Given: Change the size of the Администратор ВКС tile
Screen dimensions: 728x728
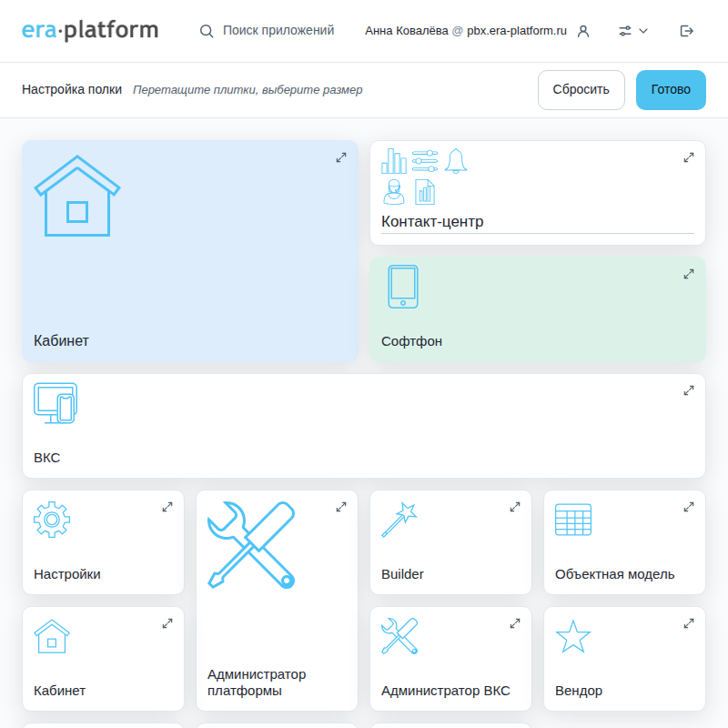Looking at the screenshot, I should (515, 623).
